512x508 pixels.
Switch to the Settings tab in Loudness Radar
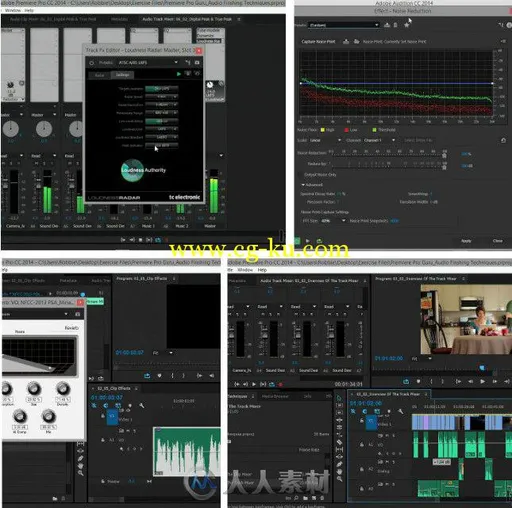[122, 75]
